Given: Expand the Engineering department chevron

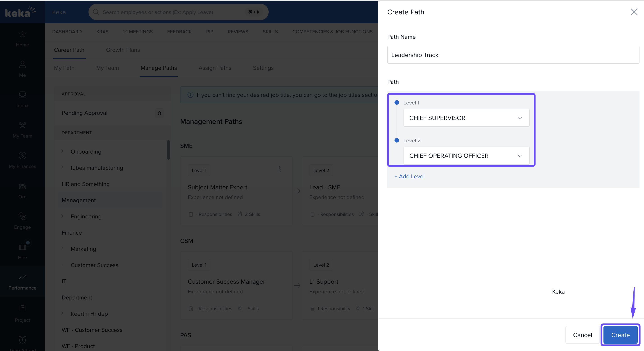Looking at the screenshot, I should click(x=63, y=216).
